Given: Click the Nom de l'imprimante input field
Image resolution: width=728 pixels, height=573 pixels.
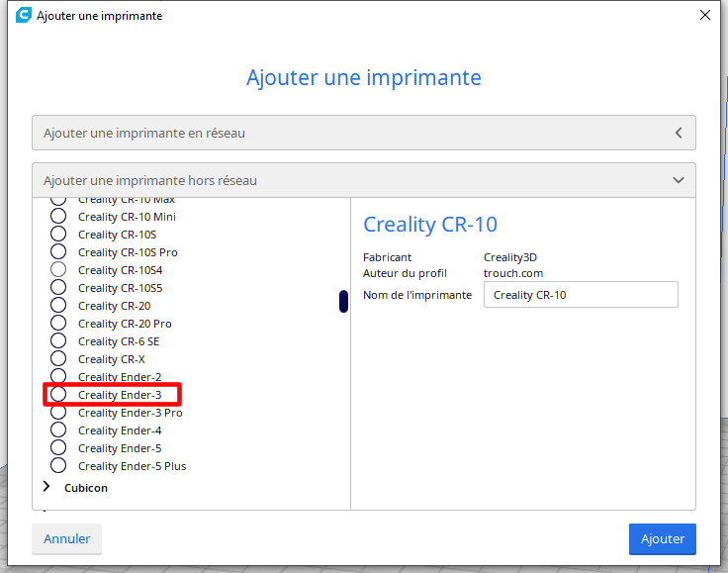Looking at the screenshot, I should click(x=581, y=294).
